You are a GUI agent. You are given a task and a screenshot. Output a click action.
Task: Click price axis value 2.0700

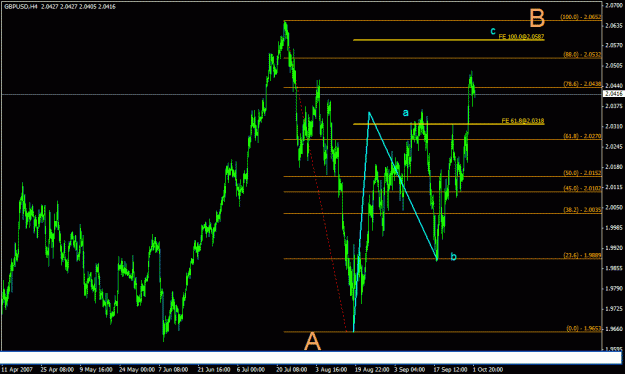[614, 5]
